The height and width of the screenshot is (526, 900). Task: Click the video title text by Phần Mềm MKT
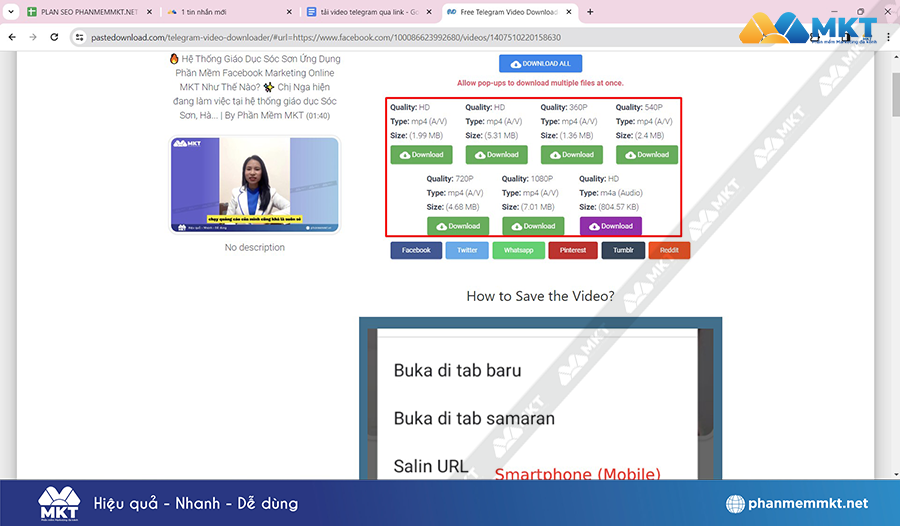pos(255,87)
